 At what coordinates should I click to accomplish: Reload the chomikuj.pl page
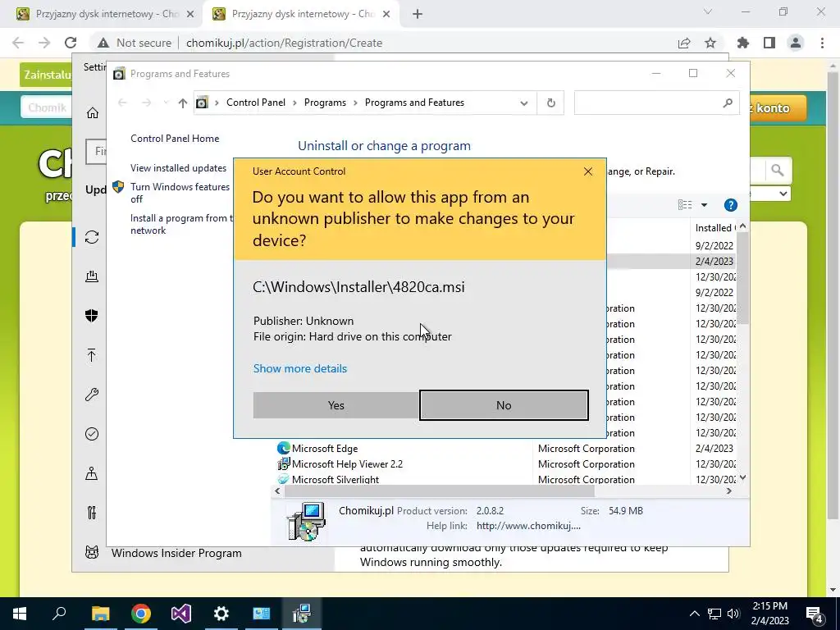click(71, 43)
